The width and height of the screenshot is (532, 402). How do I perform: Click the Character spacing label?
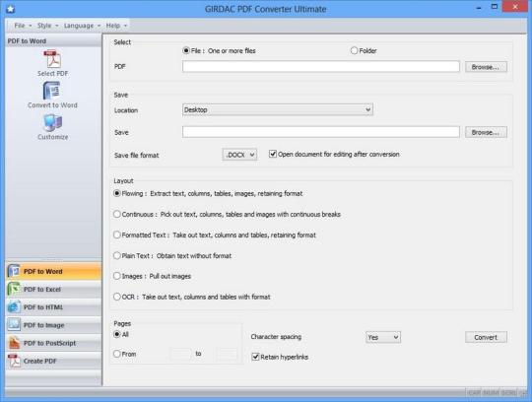(x=276, y=337)
